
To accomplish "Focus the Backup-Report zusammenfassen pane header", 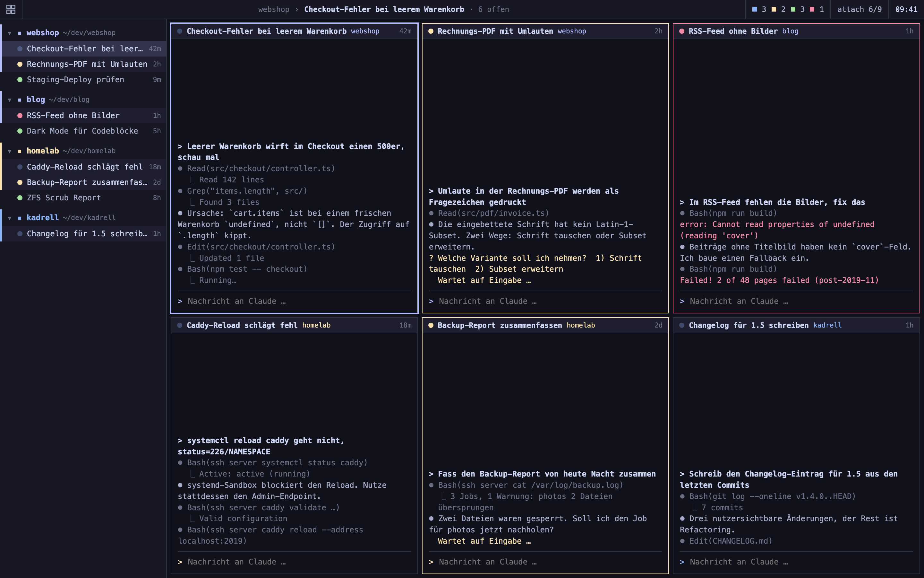I will 545,325.
